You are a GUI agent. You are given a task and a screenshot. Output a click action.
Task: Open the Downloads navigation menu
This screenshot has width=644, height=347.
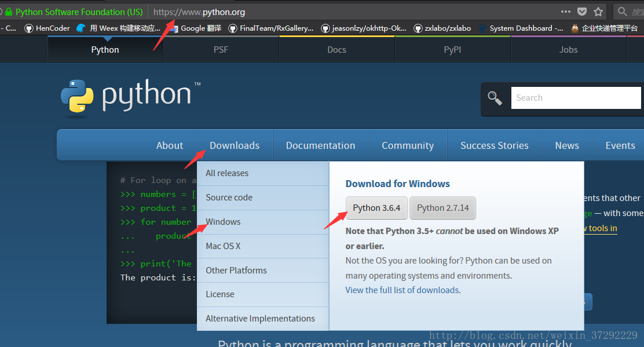[x=235, y=145]
